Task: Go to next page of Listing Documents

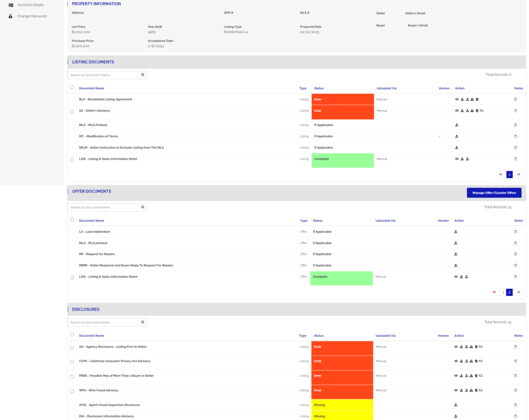Action: [x=519, y=174]
